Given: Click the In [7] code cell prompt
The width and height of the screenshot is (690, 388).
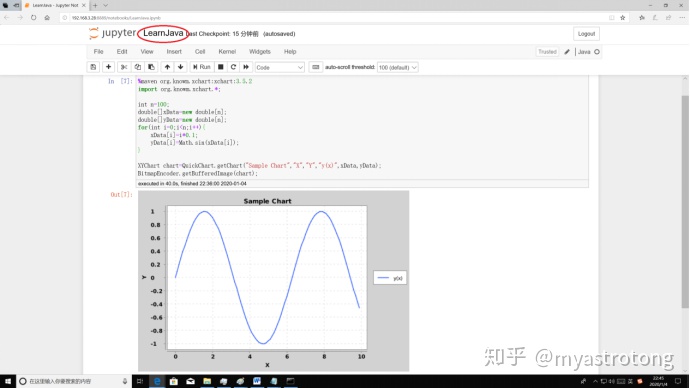Looking at the screenshot, I should tap(120, 81).
